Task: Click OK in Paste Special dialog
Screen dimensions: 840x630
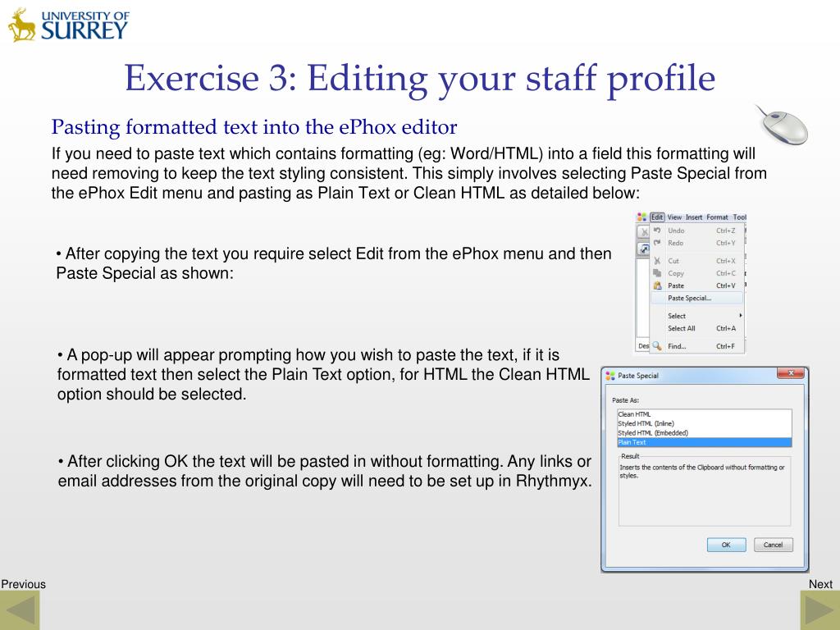Action: 727,545
